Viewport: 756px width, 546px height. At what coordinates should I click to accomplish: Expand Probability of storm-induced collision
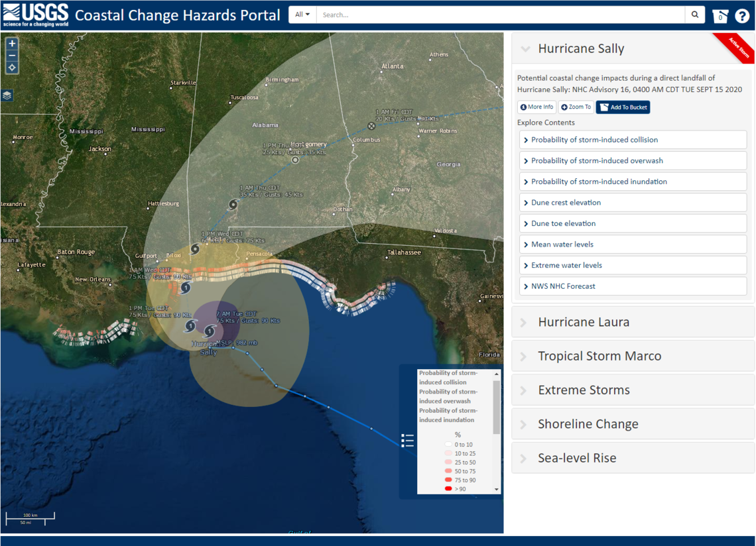(633, 140)
